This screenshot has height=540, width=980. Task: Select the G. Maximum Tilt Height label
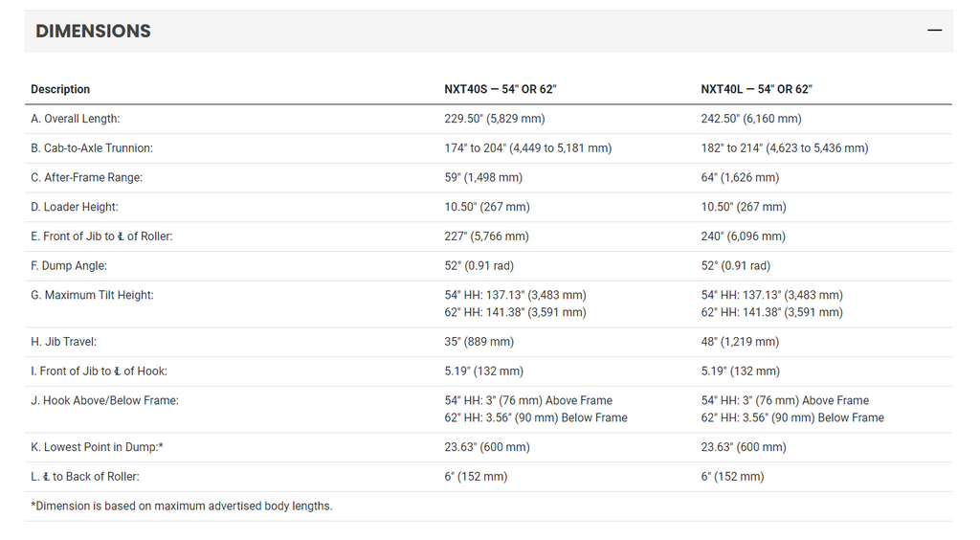click(93, 295)
